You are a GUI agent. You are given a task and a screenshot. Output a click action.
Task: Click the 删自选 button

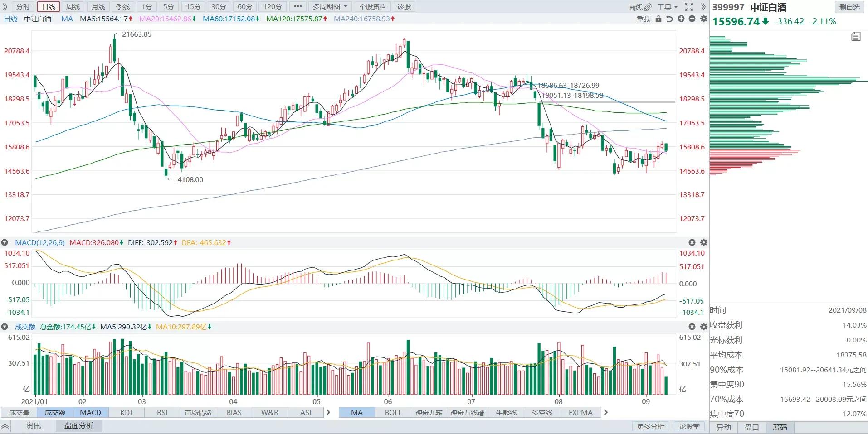coord(849,7)
